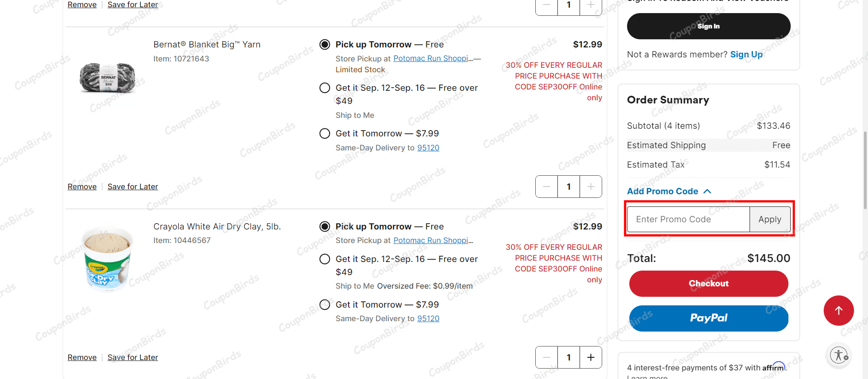
Task: Select Get it Tomorrow for Bernat yarn
Action: click(x=325, y=133)
